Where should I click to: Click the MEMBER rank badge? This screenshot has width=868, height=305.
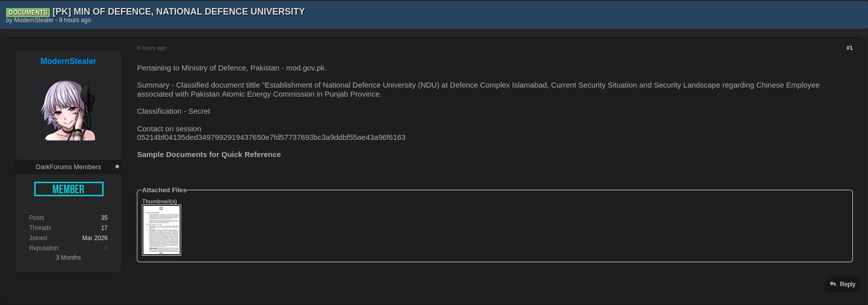click(x=69, y=189)
